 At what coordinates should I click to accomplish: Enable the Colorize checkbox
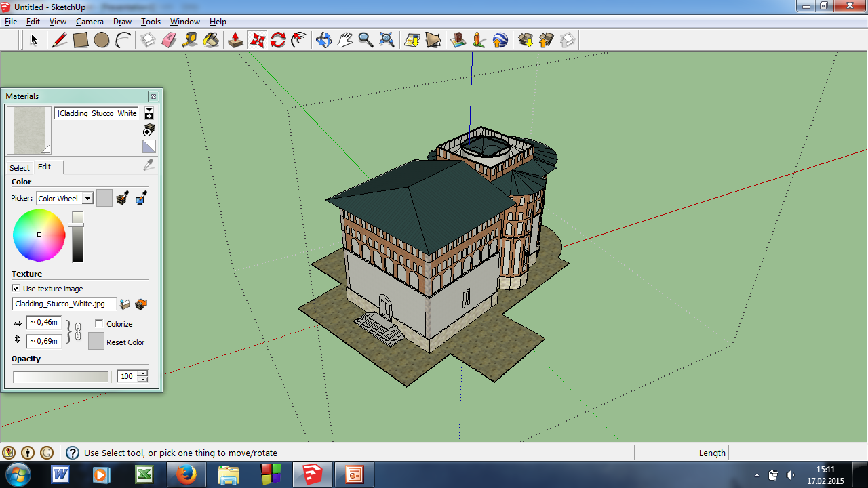[99, 324]
